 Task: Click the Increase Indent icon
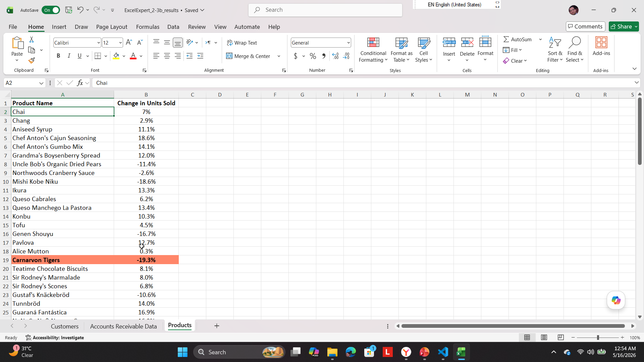click(x=200, y=56)
